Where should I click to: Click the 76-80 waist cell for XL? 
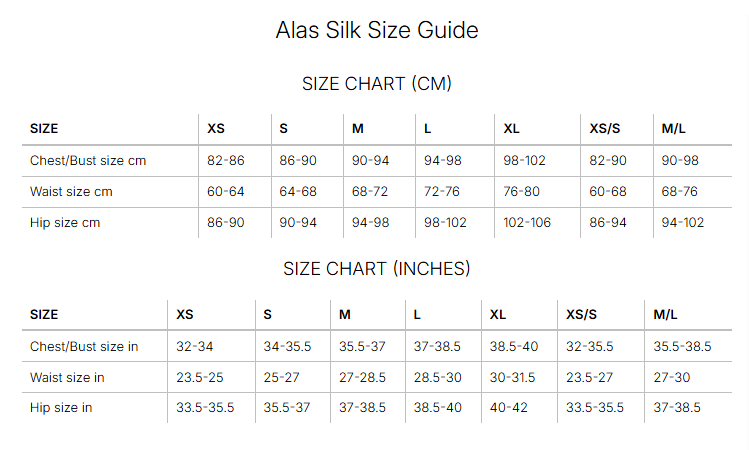[x=521, y=191]
